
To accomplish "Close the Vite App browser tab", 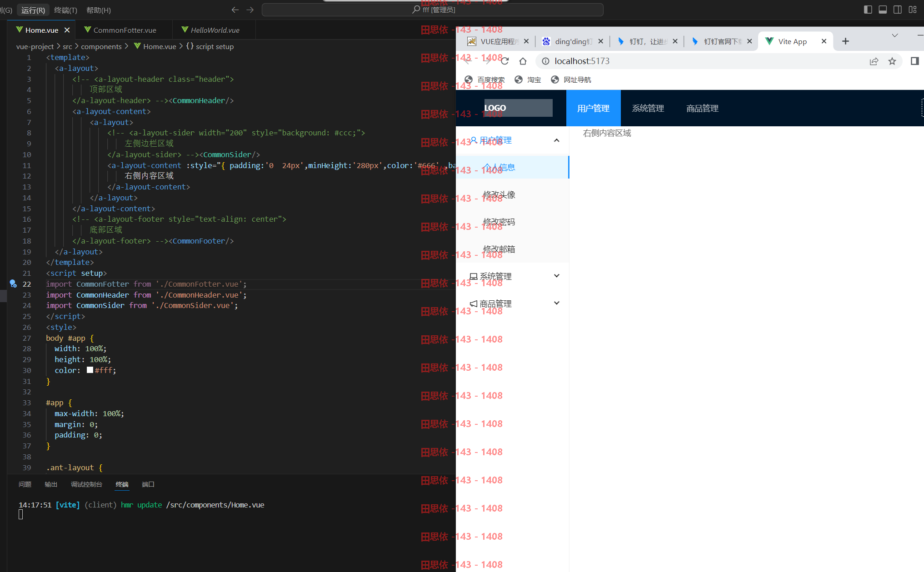I will tap(824, 41).
